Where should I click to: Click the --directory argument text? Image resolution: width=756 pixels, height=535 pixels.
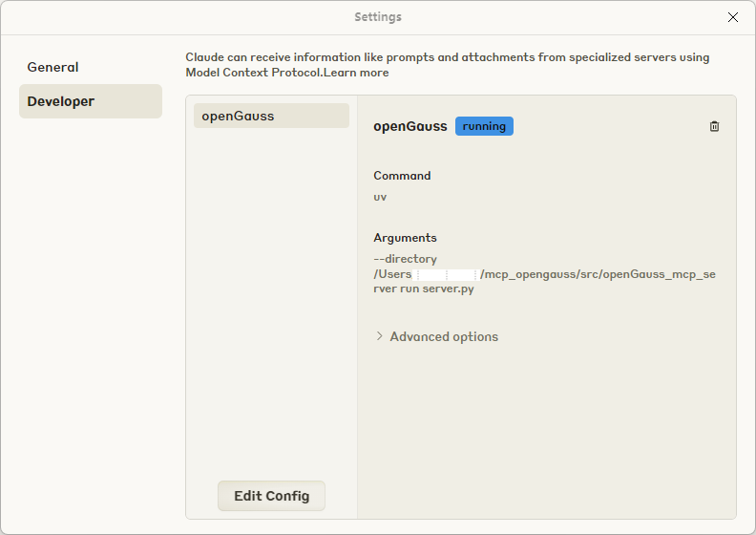click(x=405, y=259)
